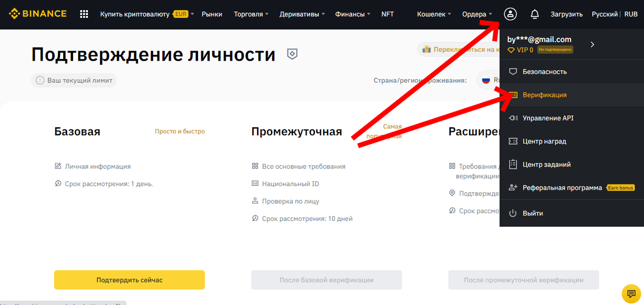Image resolution: width=644 pixels, height=305 pixels.
Task: Click Загрузить in the header
Action: click(566, 14)
